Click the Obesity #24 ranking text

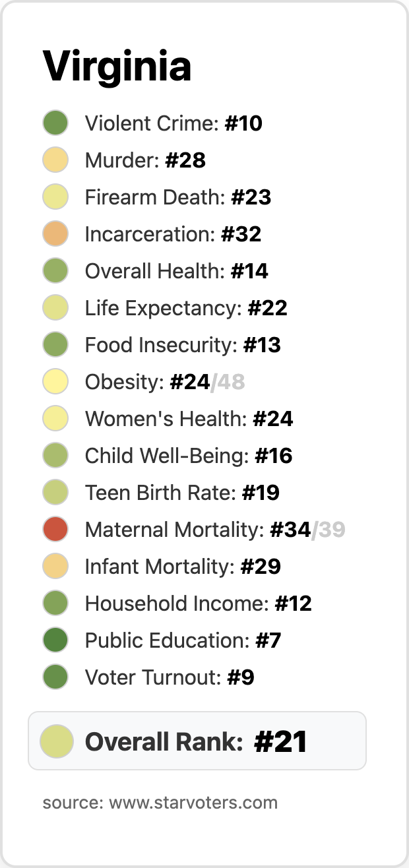[147, 382]
